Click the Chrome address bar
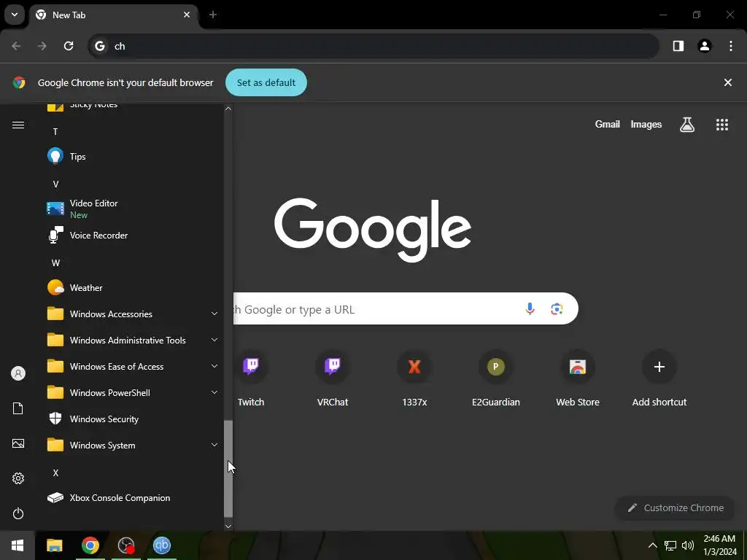The width and height of the screenshot is (747, 560). [374, 46]
